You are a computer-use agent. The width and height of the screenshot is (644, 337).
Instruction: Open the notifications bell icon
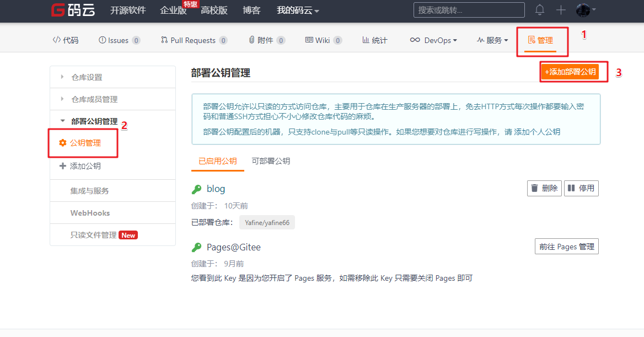[x=540, y=10]
